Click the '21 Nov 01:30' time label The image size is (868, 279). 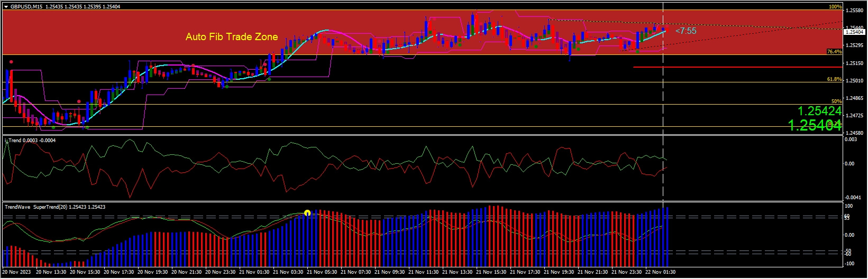(x=254, y=272)
